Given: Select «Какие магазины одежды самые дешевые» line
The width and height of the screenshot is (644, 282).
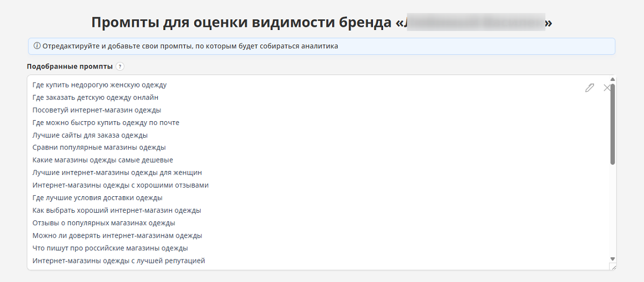Looking at the screenshot, I should tap(103, 160).
